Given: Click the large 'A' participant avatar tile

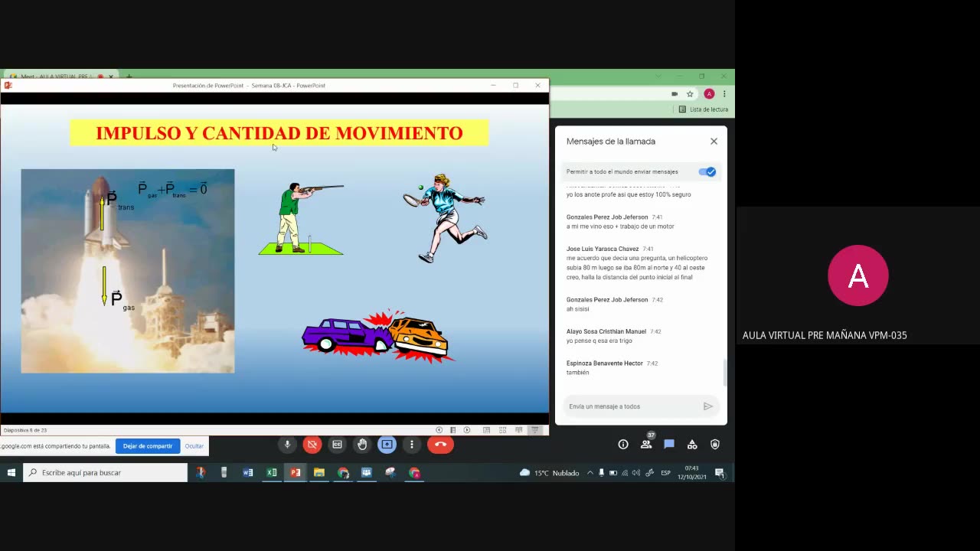Looking at the screenshot, I should click(x=858, y=275).
